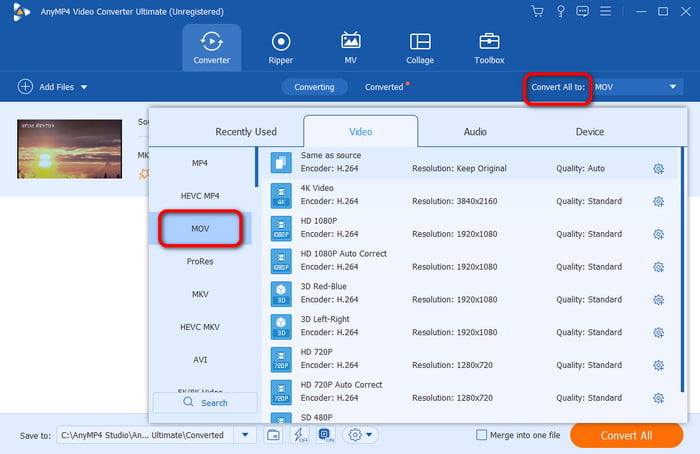700x454 pixels.
Task: Select MKV in the format list
Action: 200,294
